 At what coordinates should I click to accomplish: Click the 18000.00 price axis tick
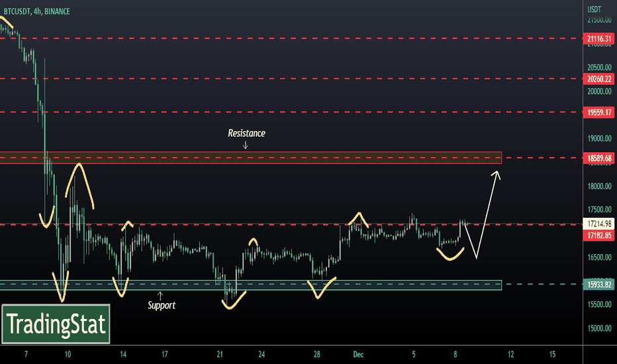[599, 186]
